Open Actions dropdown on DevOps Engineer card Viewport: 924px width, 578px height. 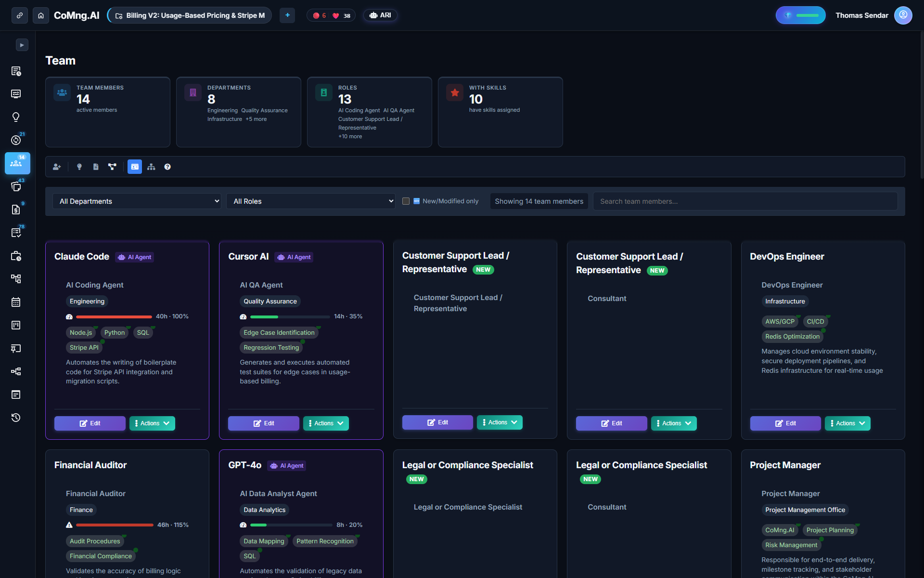point(847,423)
